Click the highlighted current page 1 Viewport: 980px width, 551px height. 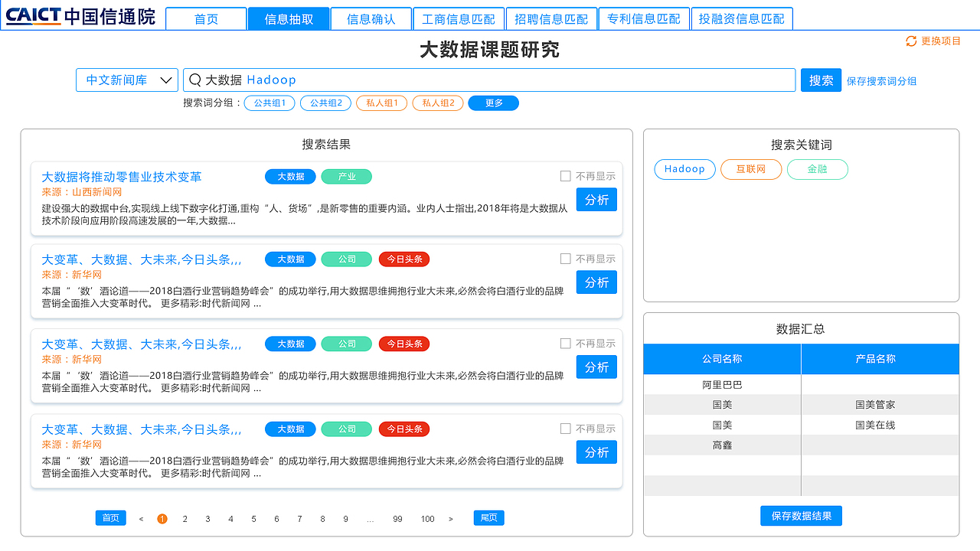[162, 519]
